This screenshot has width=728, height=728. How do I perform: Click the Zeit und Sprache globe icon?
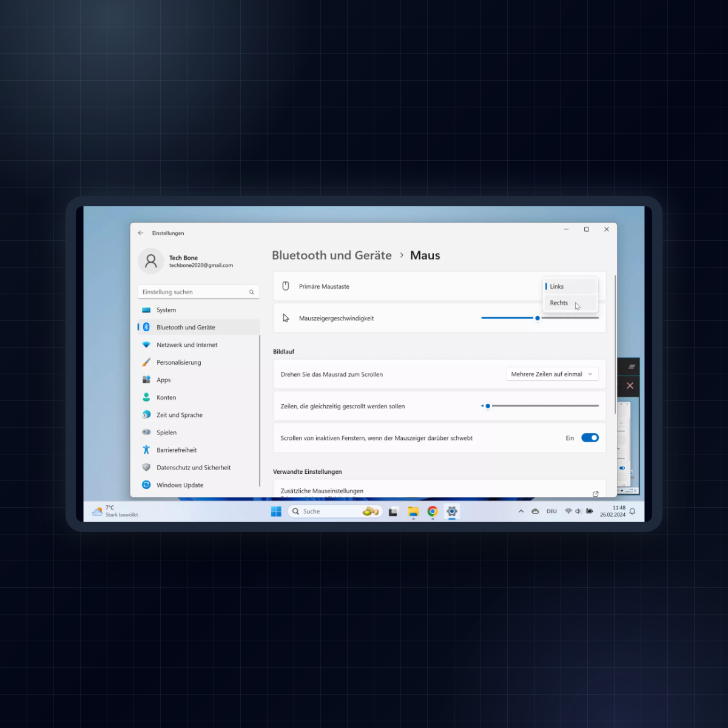pos(146,415)
